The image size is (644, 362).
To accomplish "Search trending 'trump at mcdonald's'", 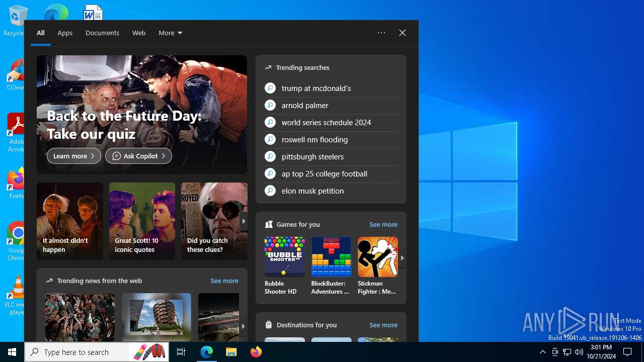I will [x=331, y=88].
